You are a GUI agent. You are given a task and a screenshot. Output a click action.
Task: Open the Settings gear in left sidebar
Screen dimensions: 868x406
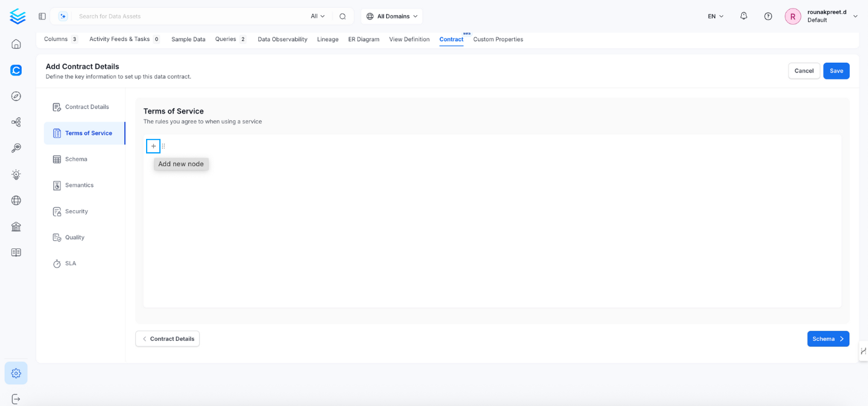[16, 373]
